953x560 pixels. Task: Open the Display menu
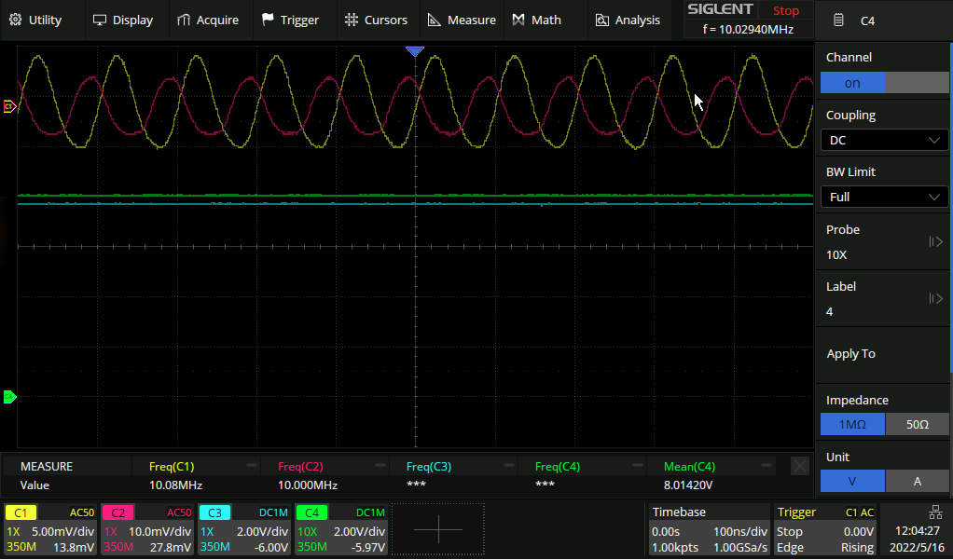(x=122, y=20)
